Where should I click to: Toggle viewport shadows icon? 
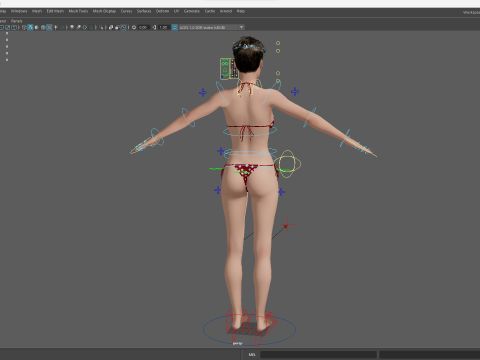[x=63, y=27]
